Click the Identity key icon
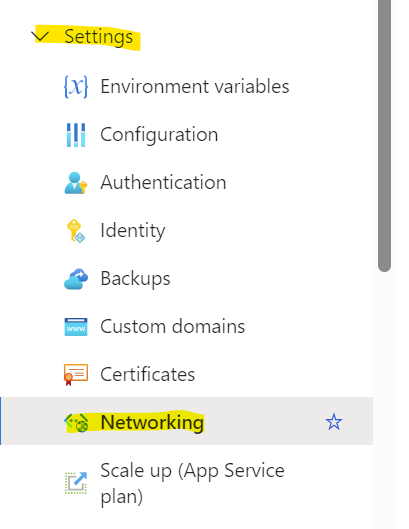 76,231
